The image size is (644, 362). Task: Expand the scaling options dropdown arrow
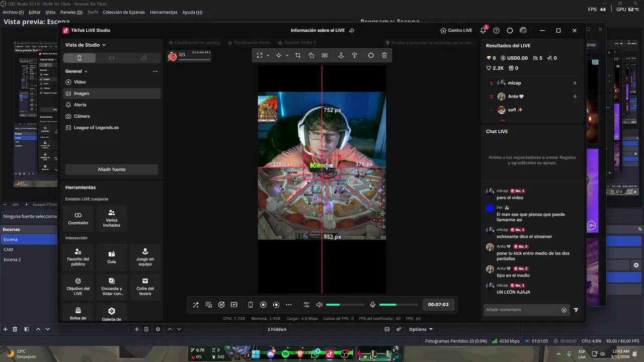tap(268, 55)
